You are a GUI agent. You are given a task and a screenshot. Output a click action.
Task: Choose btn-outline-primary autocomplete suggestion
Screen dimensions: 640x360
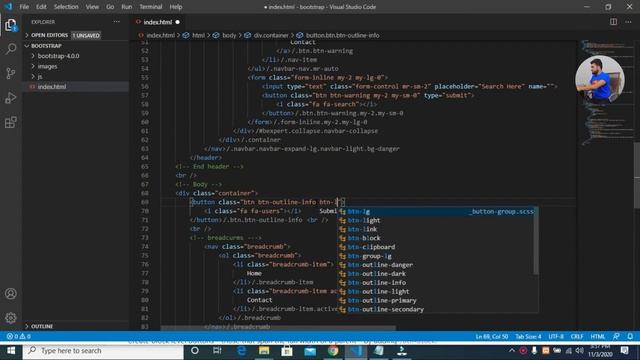click(x=437, y=300)
